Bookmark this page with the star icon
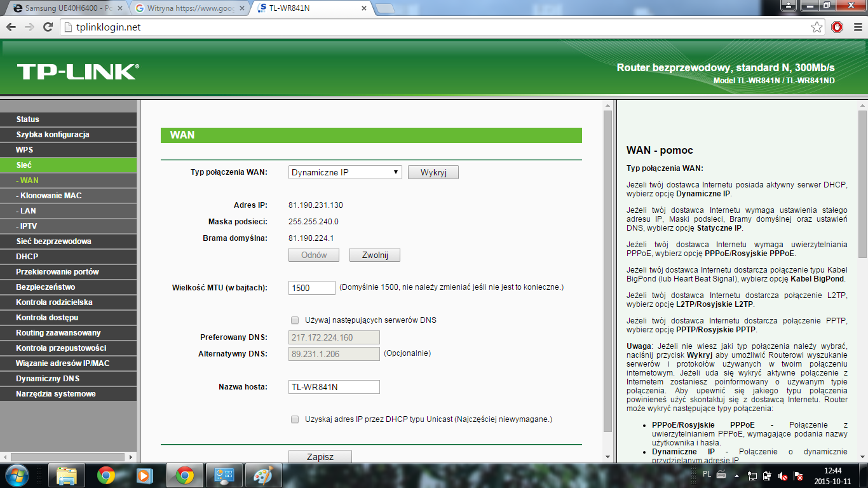Image resolution: width=868 pixels, height=488 pixels. (817, 27)
